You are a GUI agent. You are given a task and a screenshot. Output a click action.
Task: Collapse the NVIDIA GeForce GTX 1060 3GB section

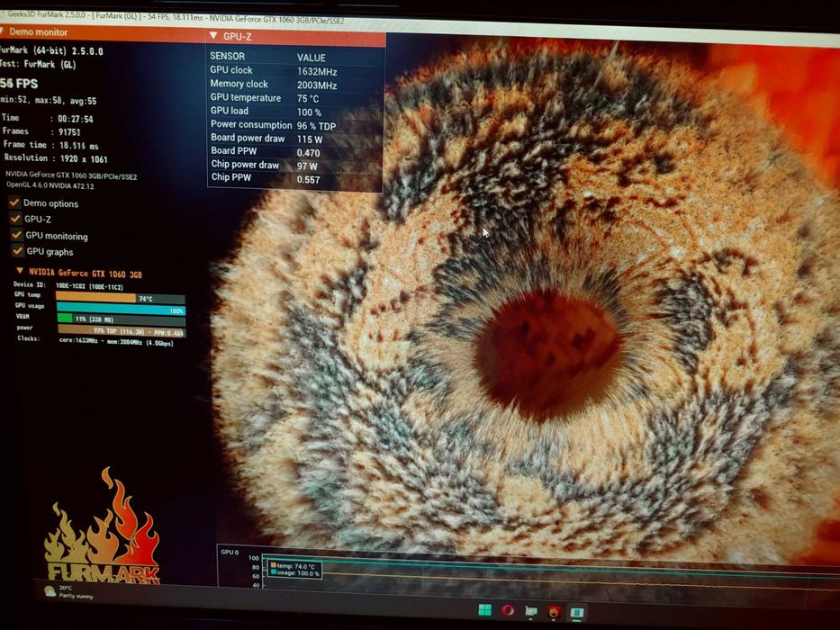[x=20, y=271]
